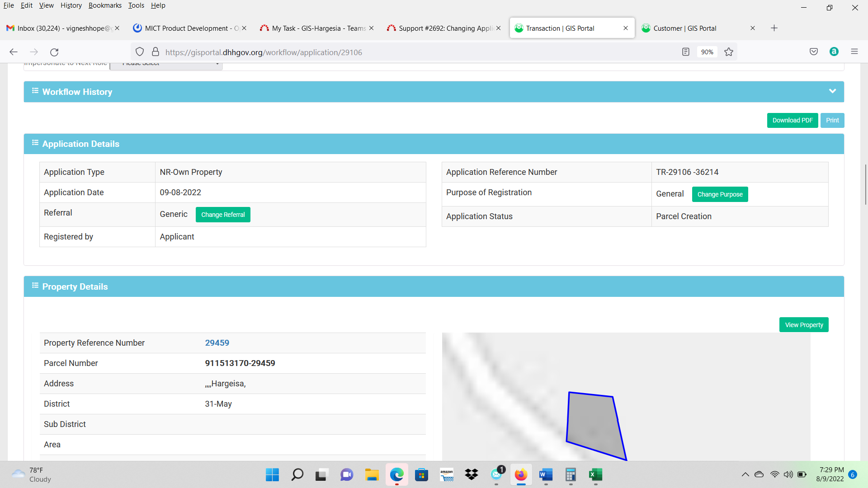Open property reference link 29459
The width and height of the screenshot is (868, 488).
click(x=217, y=343)
